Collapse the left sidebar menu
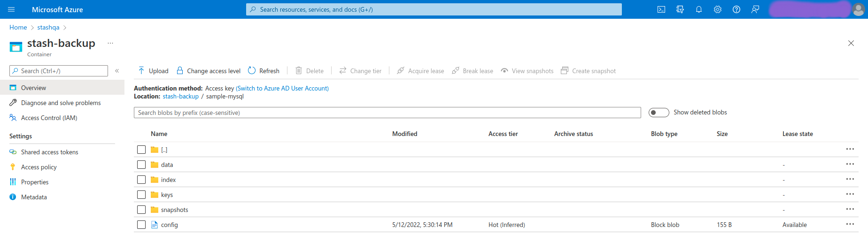 tap(117, 71)
